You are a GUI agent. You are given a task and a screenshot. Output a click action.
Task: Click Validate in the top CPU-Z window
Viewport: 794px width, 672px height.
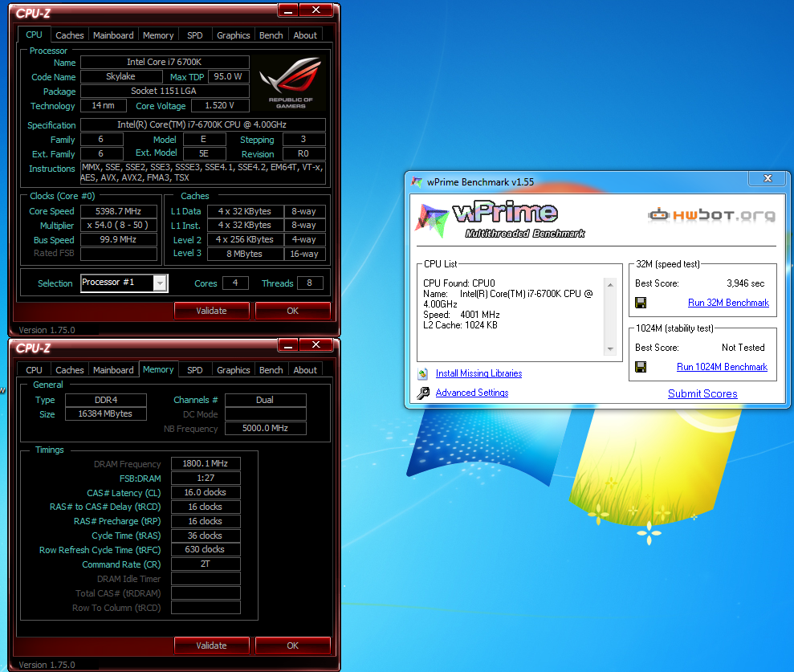click(212, 311)
